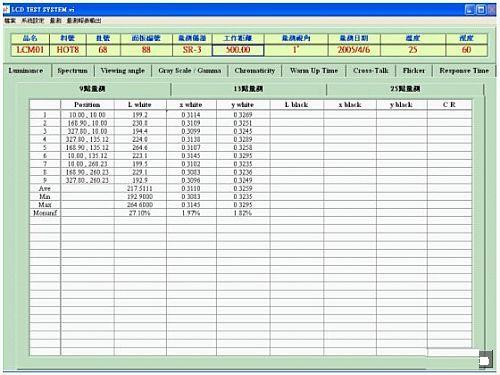The height and width of the screenshot is (375, 500).
Task: Switch to the Flicker tab
Action: pos(414,71)
